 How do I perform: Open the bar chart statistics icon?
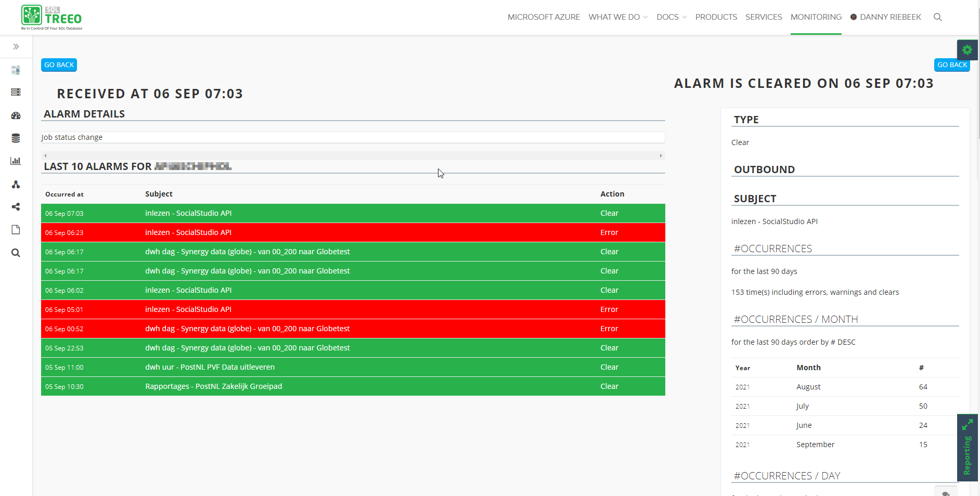(16, 161)
